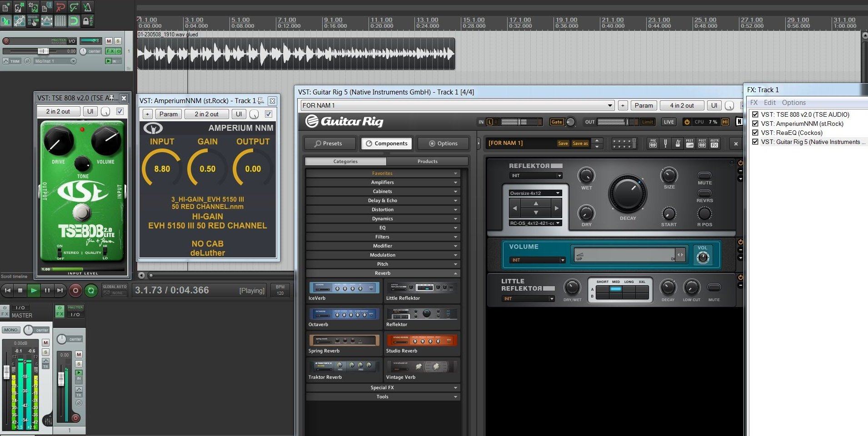
Task: Toggle the MUTE switch on Reflektor
Action: coord(704,175)
